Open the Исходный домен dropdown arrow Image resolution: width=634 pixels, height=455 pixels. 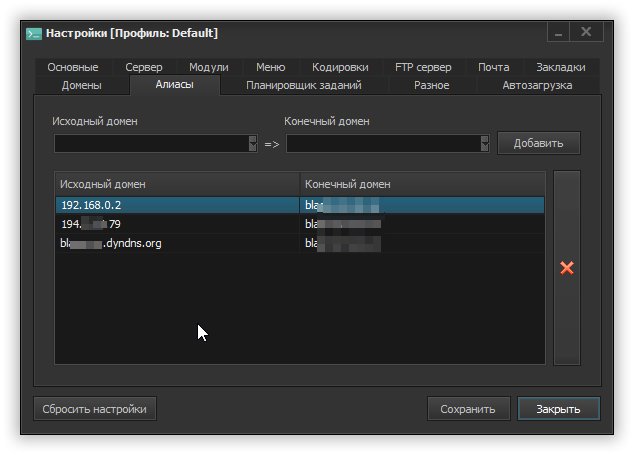pyautogui.click(x=252, y=144)
